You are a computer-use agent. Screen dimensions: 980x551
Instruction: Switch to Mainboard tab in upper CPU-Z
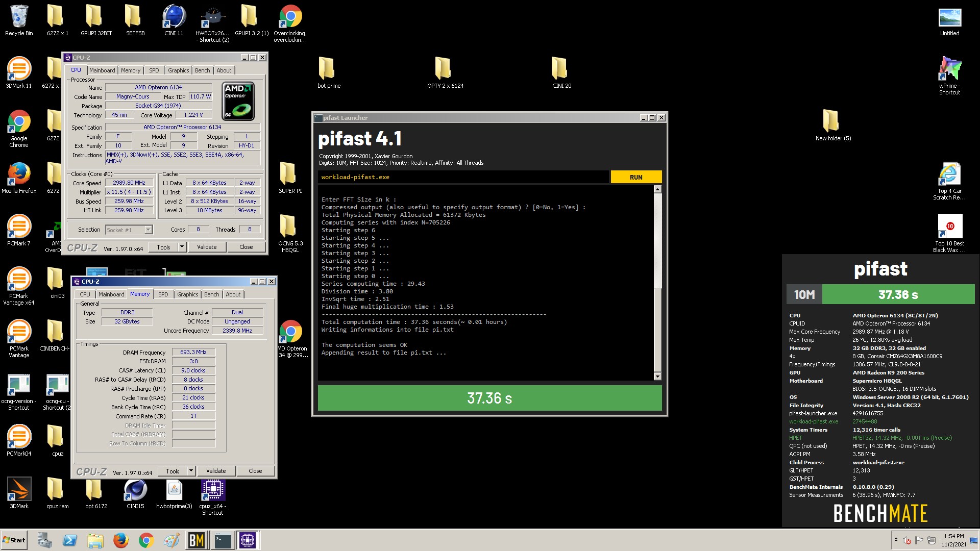pyautogui.click(x=102, y=70)
